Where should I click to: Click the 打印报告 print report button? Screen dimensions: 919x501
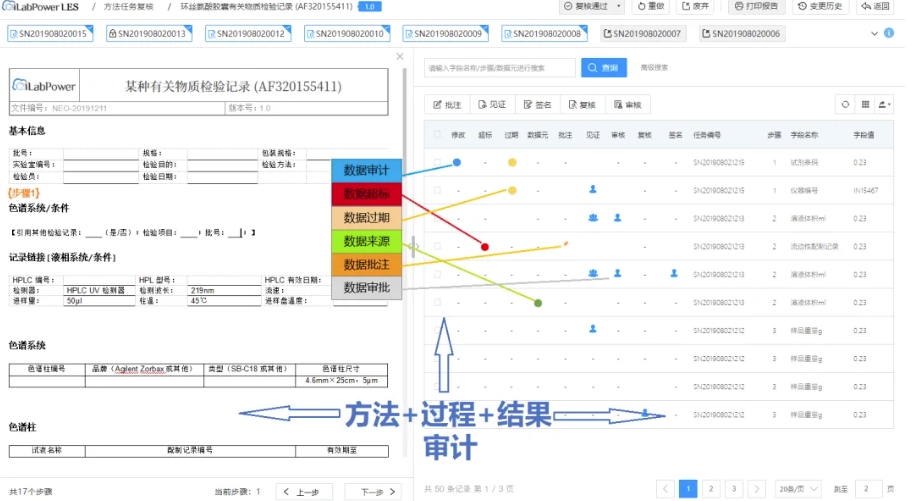757,7
